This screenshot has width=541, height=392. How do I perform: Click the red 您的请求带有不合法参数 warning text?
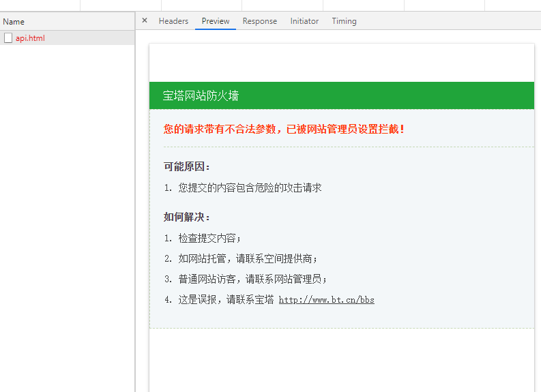click(x=284, y=129)
